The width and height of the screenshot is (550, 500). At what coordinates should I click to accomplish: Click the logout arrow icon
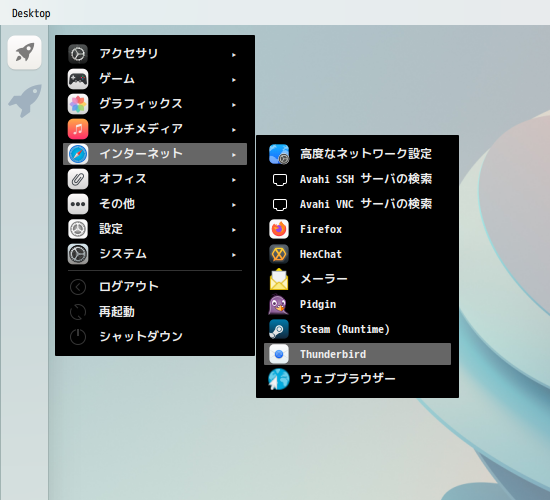[78, 287]
